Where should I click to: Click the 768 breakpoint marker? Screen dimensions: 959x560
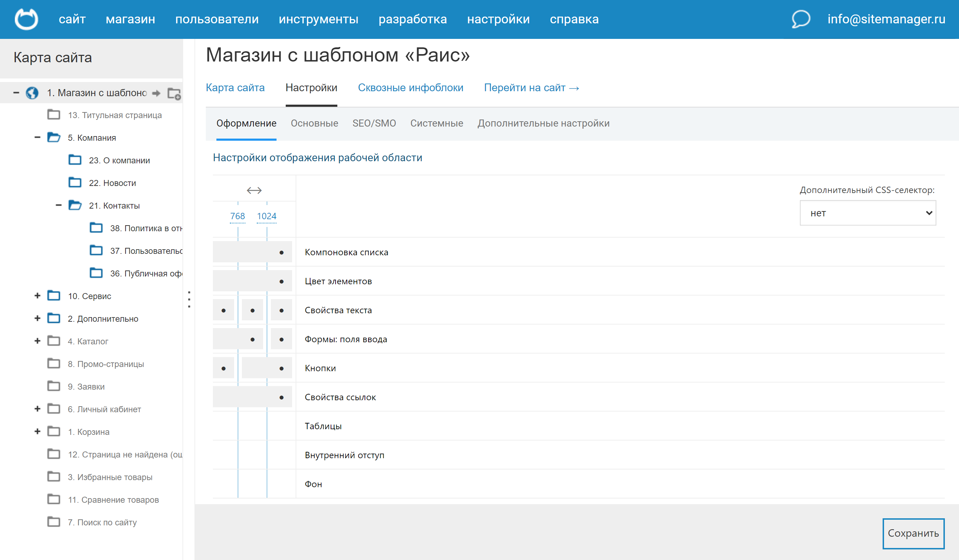(238, 216)
